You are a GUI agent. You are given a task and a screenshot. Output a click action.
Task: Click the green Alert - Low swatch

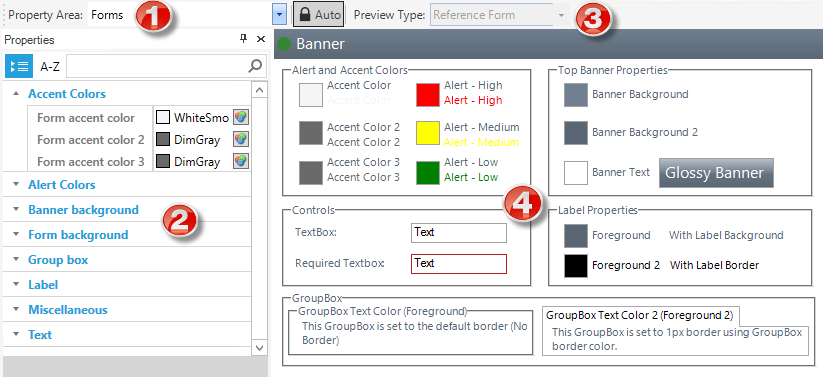428,173
